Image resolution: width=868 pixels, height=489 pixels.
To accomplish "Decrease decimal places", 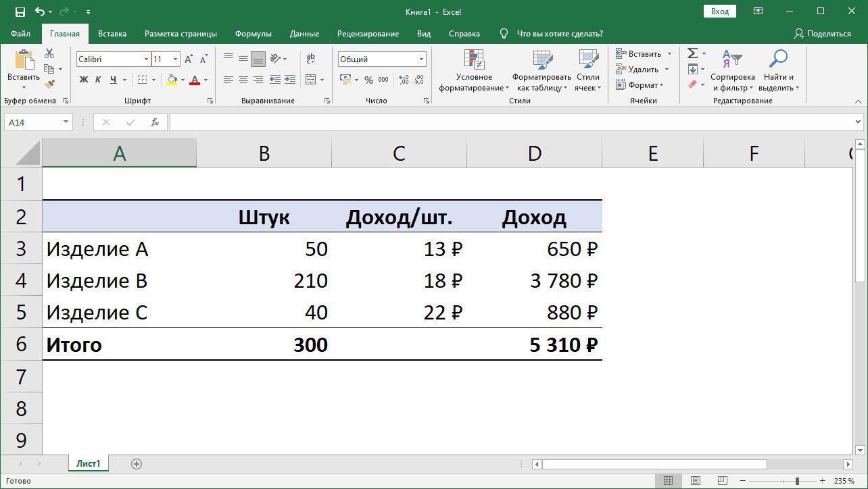I will (418, 80).
